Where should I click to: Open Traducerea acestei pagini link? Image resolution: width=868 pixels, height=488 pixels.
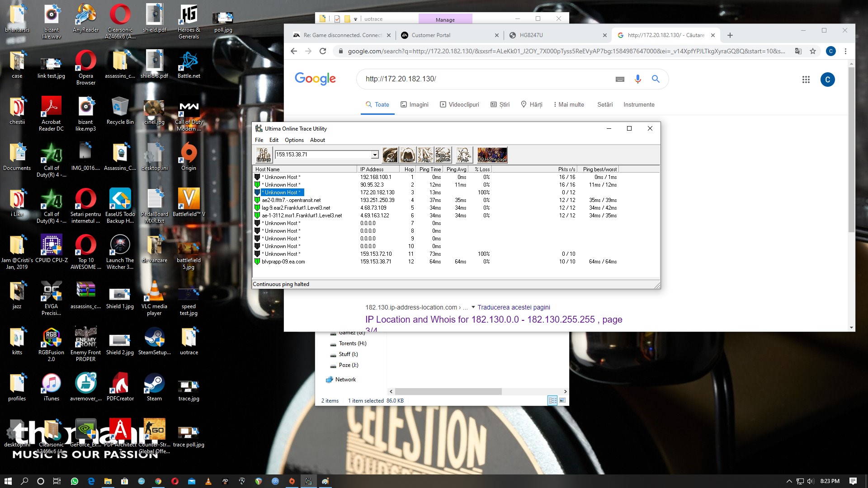tap(514, 307)
